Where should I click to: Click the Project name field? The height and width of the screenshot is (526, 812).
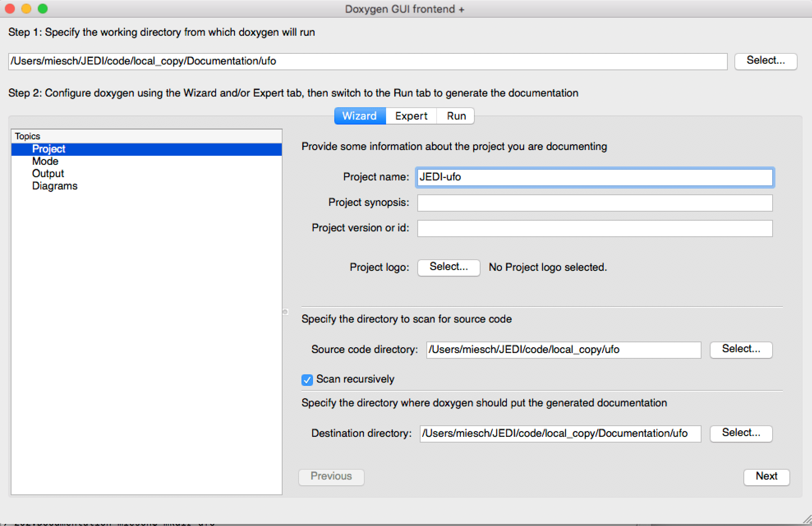click(x=594, y=177)
